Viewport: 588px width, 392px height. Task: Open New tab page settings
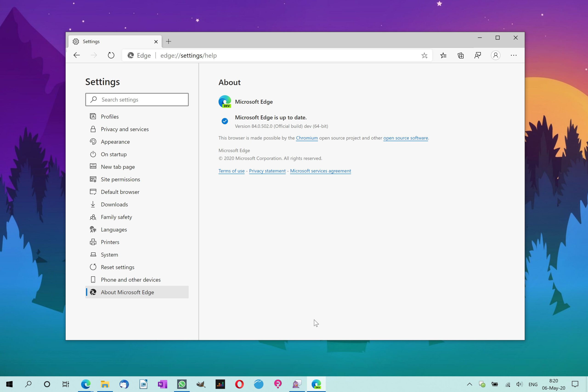pos(137,167)
